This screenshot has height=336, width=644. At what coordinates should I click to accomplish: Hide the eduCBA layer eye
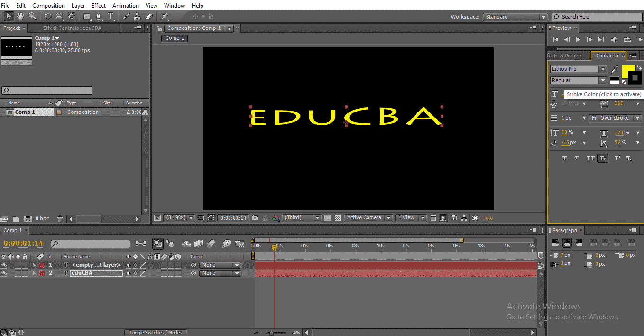point(4,273)
